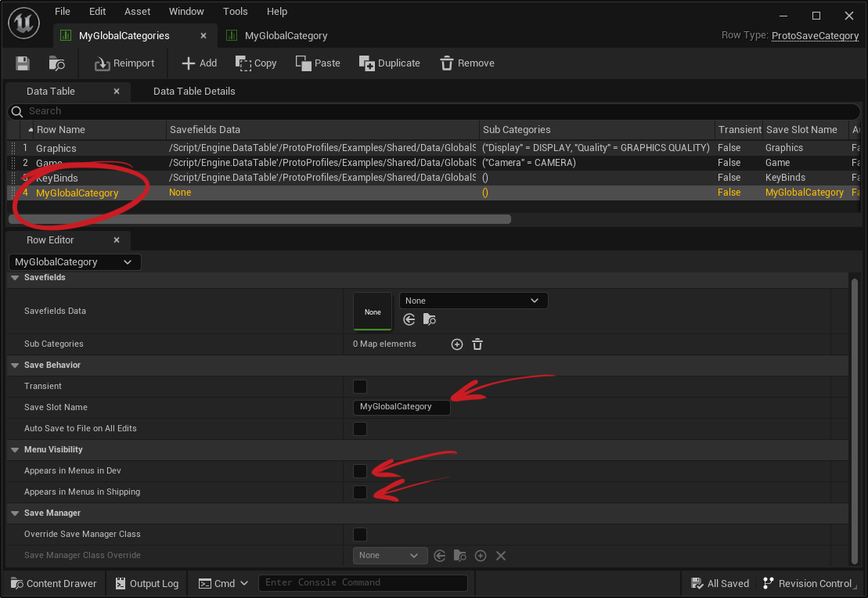Clear the Save Manager Class Override value

501,556
